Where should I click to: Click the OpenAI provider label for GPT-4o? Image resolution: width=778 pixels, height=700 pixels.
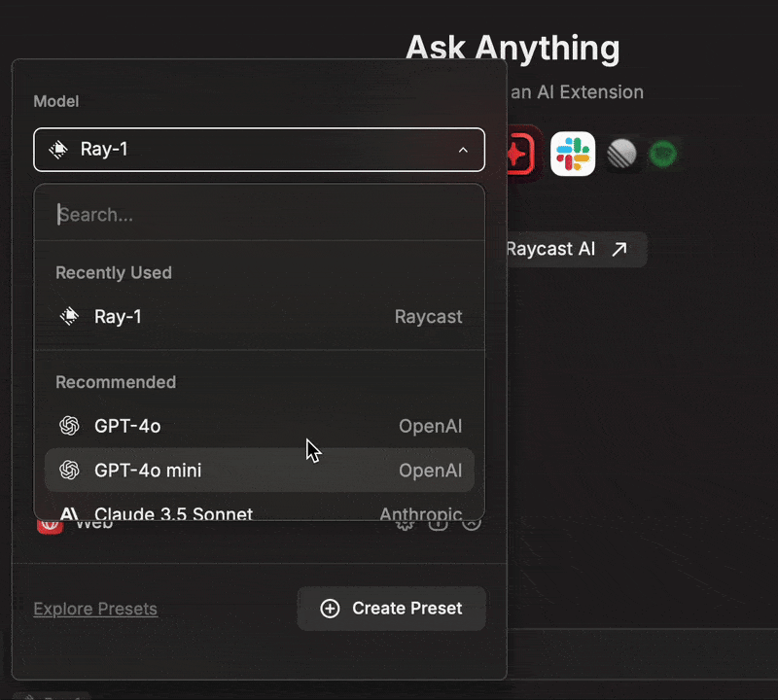coord(430,426)
